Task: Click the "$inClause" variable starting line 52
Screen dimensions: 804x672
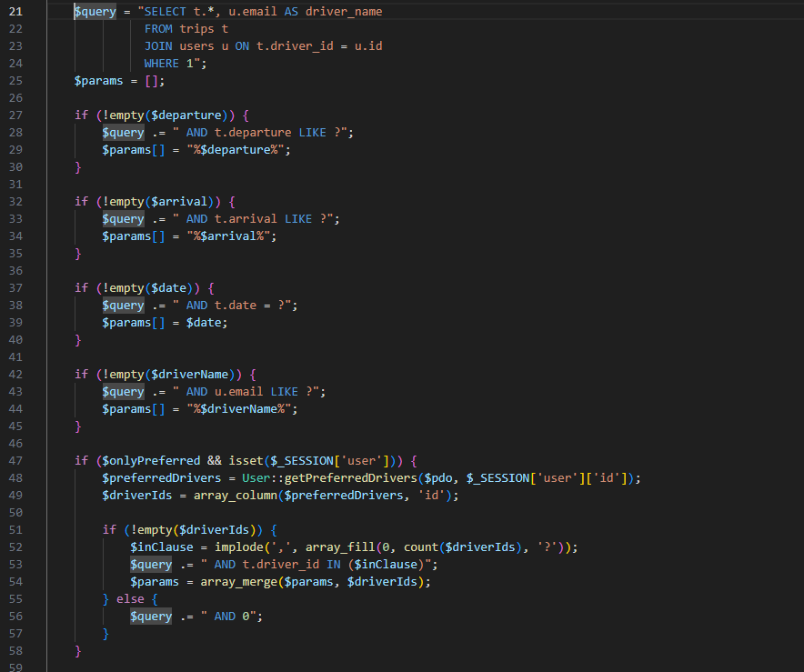Action: tap(162, 547)
